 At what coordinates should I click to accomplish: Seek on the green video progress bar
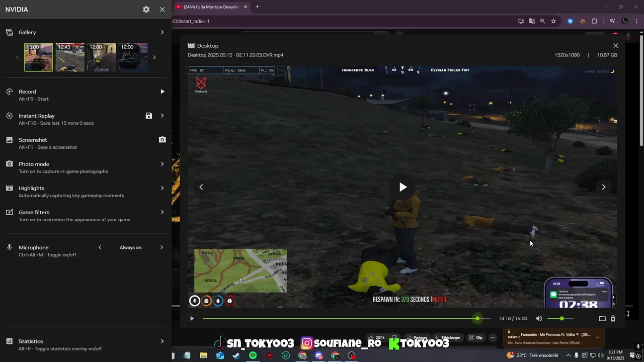(x=347, y=318)
